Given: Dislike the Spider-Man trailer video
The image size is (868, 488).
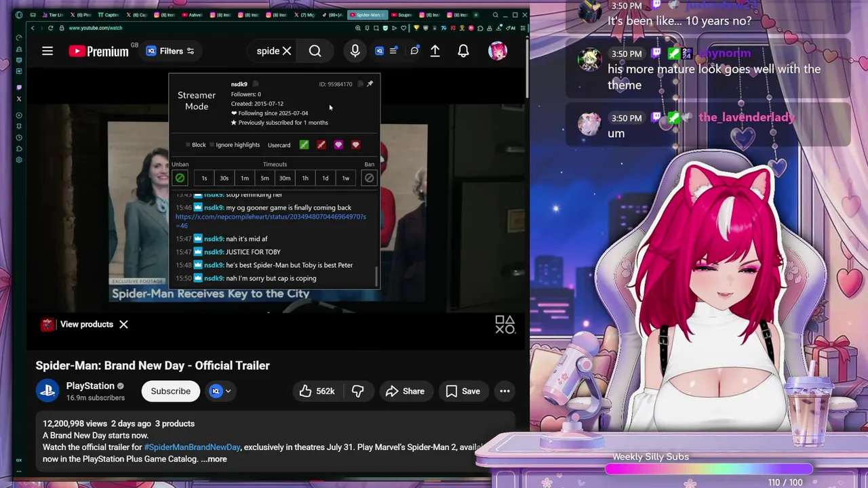Looking at the screenshot, I should (357, 391).
